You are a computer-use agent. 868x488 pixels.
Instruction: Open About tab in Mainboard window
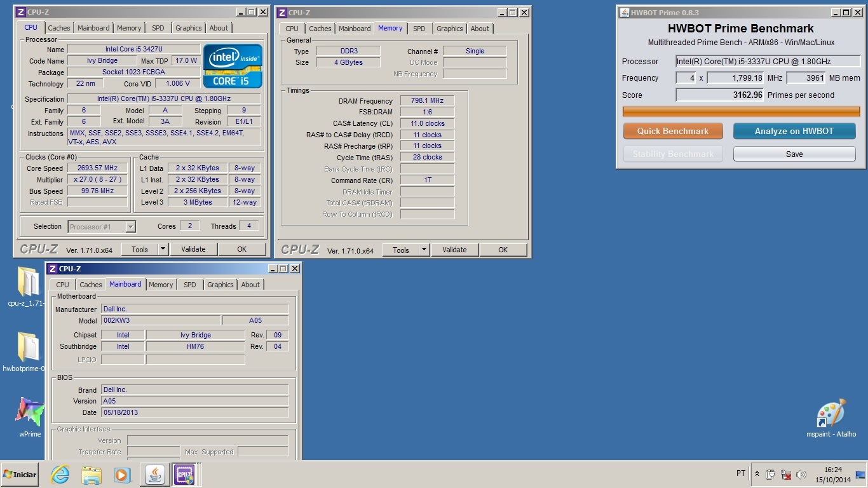pyautogui.click(x=250, y=285)
